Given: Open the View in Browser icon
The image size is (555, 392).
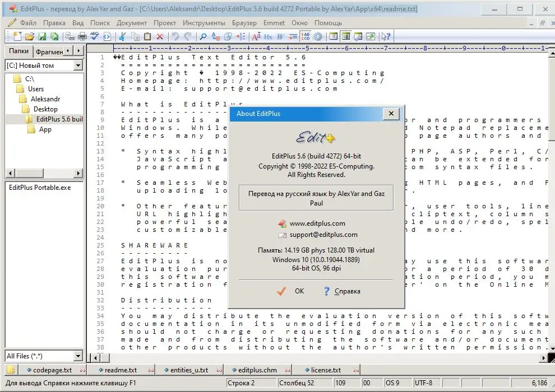Looking at the screenshot, I should tap(372, 36).
